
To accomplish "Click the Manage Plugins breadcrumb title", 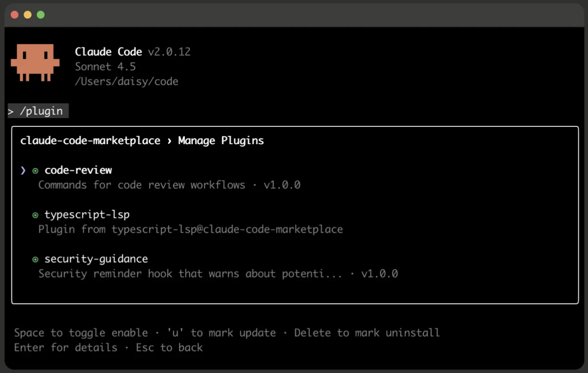I will coord(221,141).
